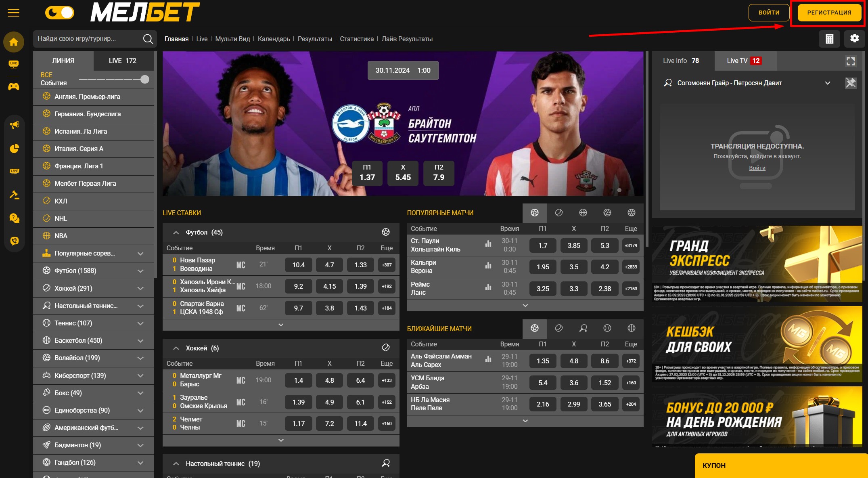Toggle the dark/light theme switch
The height and width of the screenshot is (478, 868).
60,13
